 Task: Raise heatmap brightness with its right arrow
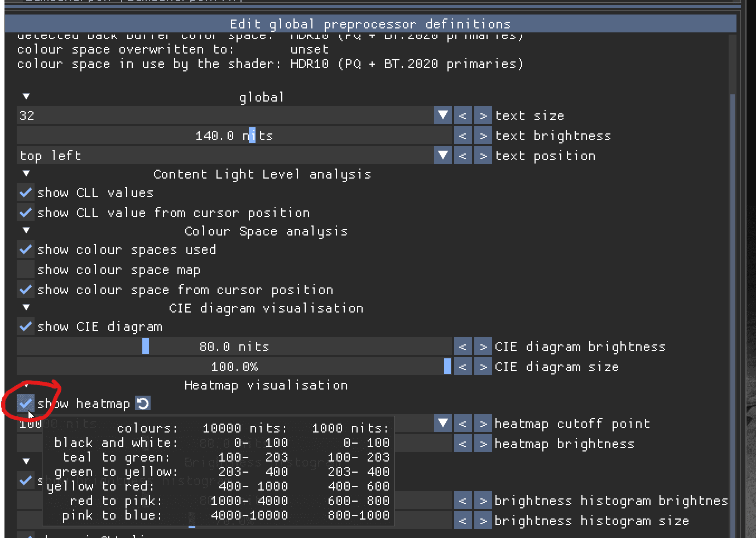click(483, 444)
